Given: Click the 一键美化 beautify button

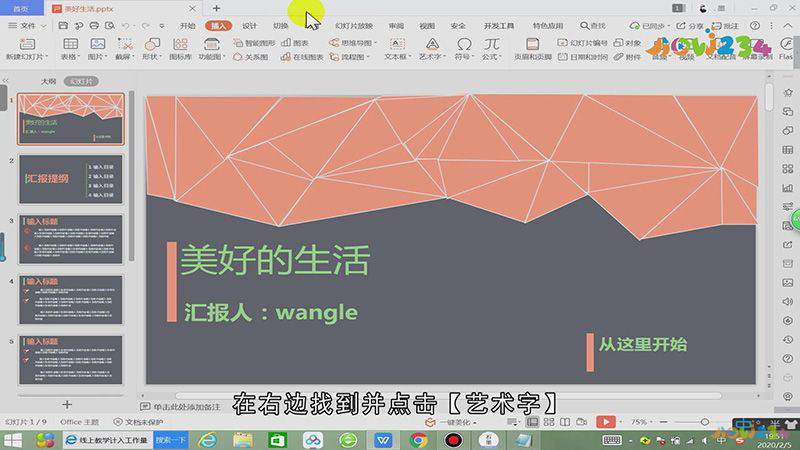Looking at the screenshot, I should [x=451, y=422].
